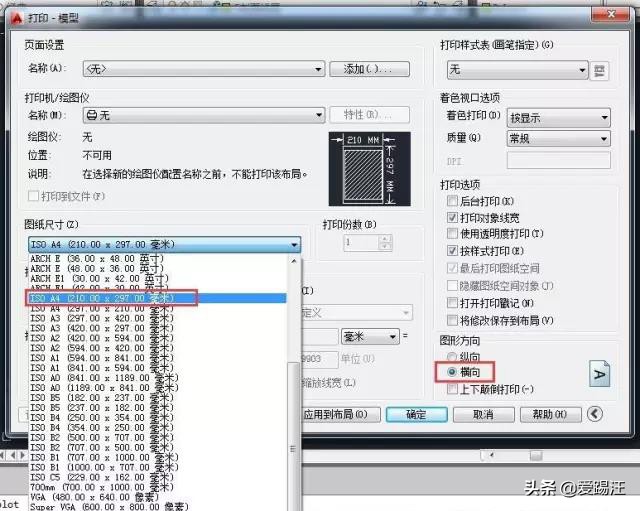640x511 pixels.
Task: Select ARCH E (36.00 x 48.00) paper size
Action: 158,259
